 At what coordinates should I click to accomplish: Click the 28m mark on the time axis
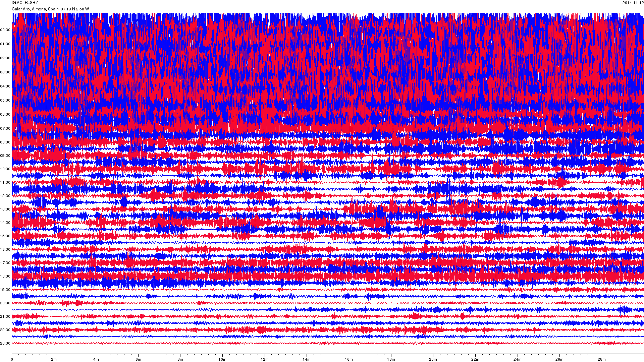(602, 360)
